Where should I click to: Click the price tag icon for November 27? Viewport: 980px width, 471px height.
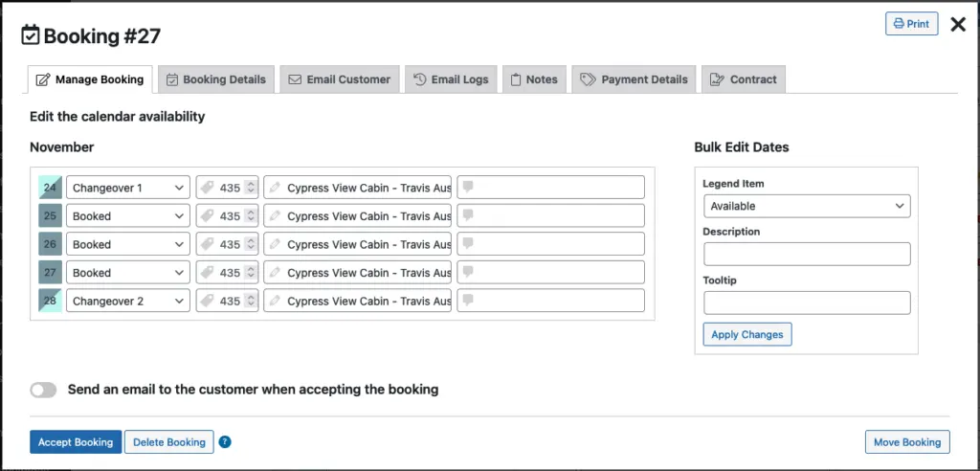click(208, 273)
